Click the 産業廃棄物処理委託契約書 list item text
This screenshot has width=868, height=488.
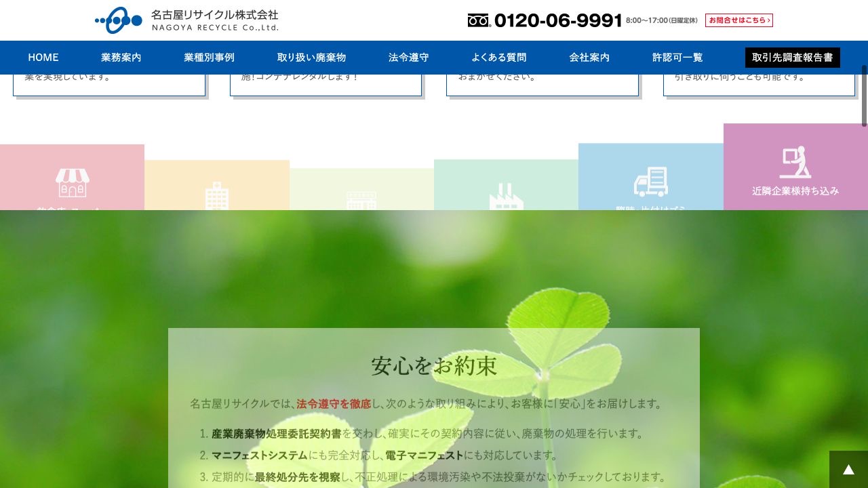coord(277,434)
